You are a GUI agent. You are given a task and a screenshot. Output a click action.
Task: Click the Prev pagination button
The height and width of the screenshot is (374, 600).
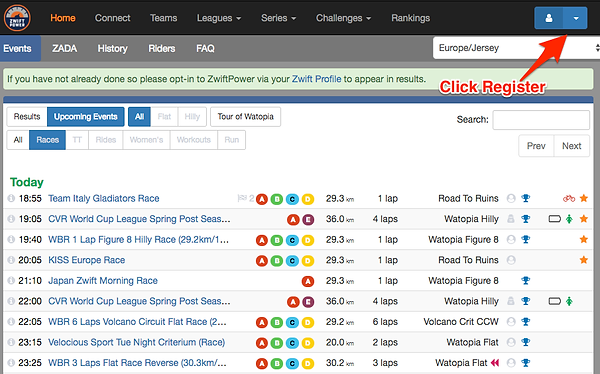coord(536,146)
